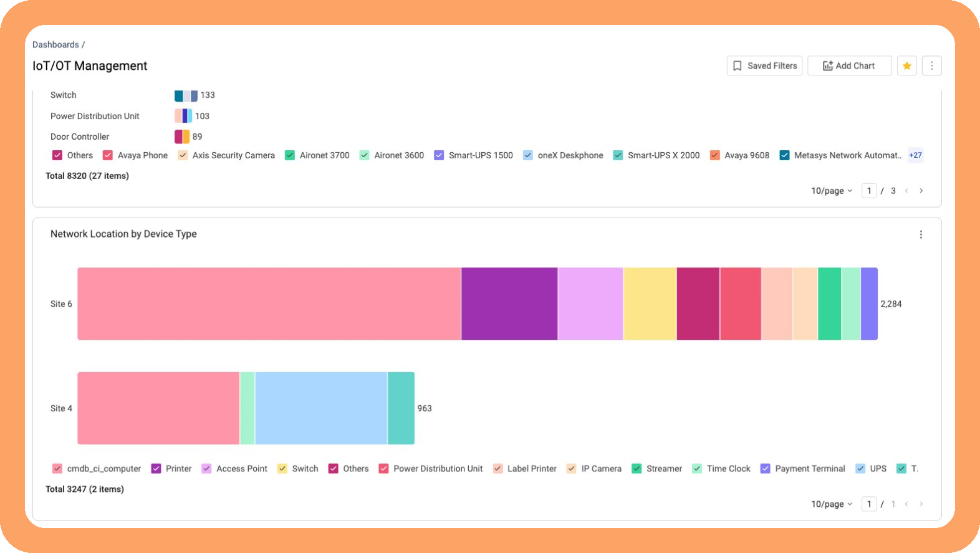Toggle the Aironet 3700 legend checkbox
Image resolution: width=980 pixels, height=553 pixels.
(x=290, y=155)
